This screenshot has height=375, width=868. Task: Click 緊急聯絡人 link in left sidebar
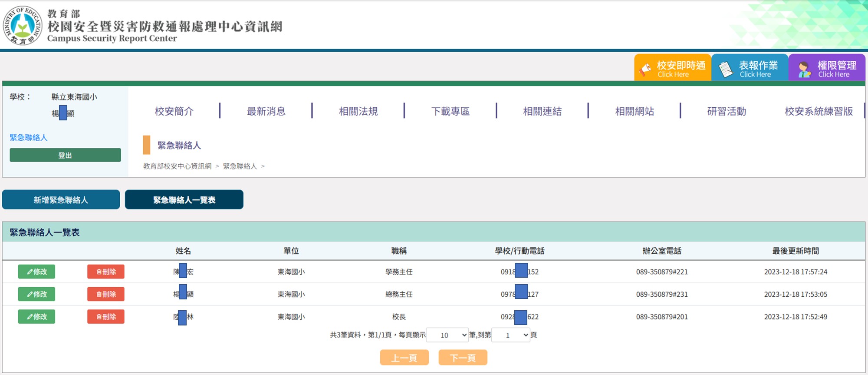pos(29,137)
